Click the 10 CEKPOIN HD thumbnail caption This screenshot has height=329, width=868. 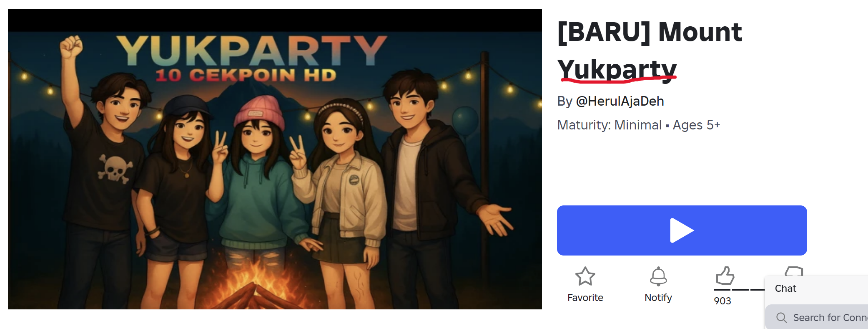click(246, 76)
